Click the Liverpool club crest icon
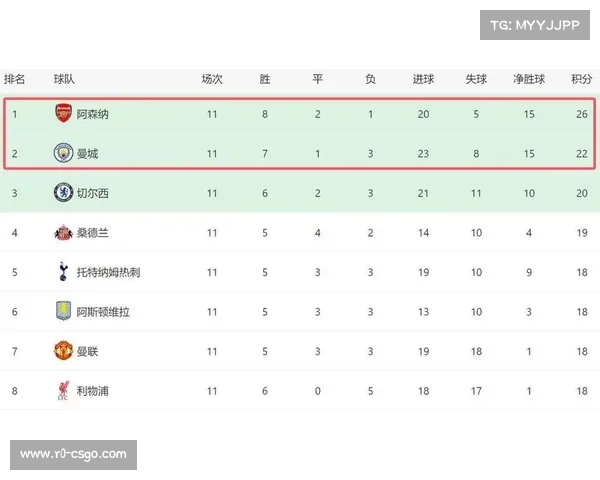 [x=64, y=391]
